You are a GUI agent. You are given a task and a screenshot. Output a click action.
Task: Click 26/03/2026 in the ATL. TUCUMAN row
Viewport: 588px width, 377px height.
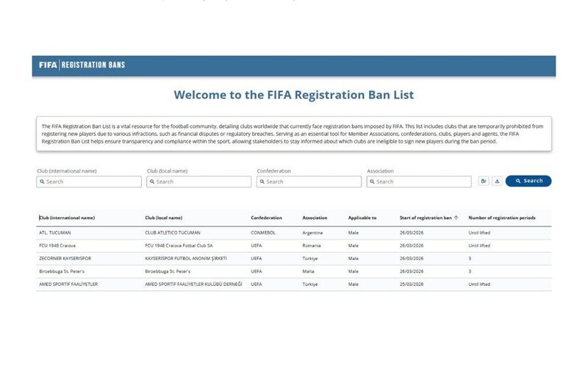(412, 232)
